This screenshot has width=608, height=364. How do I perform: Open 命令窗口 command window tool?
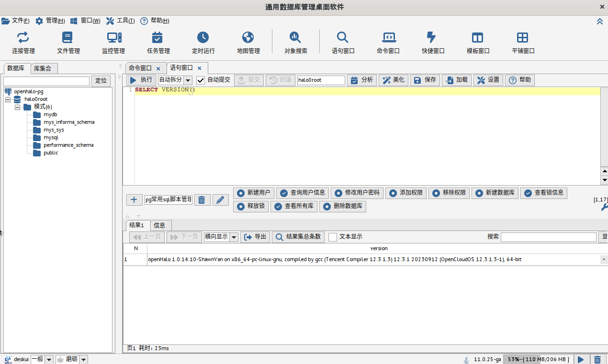tap(388, 43)
